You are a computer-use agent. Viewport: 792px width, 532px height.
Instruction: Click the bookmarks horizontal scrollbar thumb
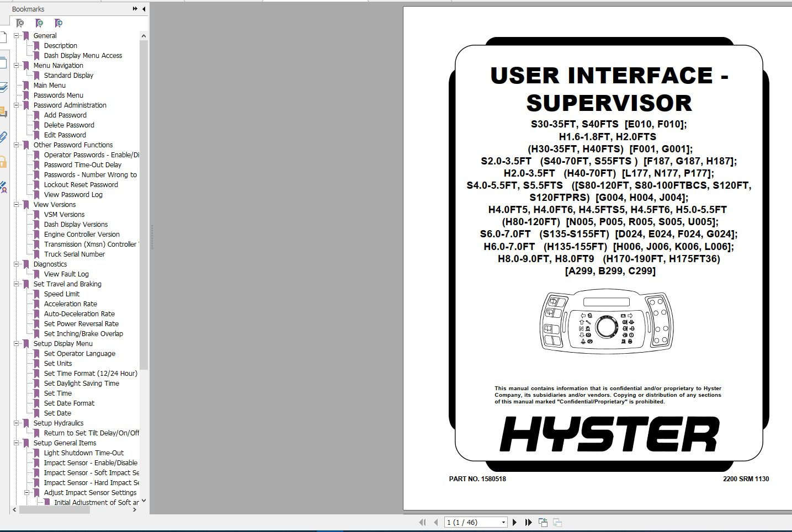[x=54, y=510]
